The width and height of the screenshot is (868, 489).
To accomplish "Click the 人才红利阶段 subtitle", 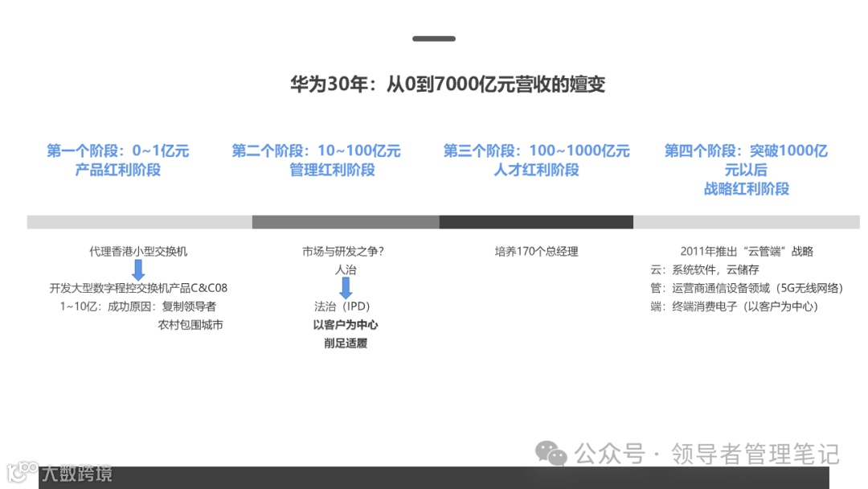I will click(x=536, y=170).
